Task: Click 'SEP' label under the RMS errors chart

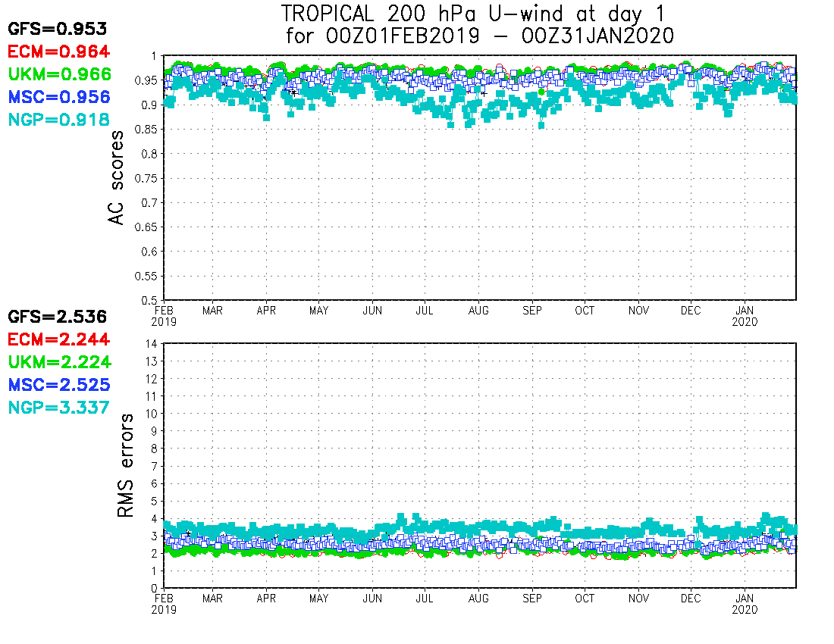Action: pyautogui.click(x=532, y=599)
